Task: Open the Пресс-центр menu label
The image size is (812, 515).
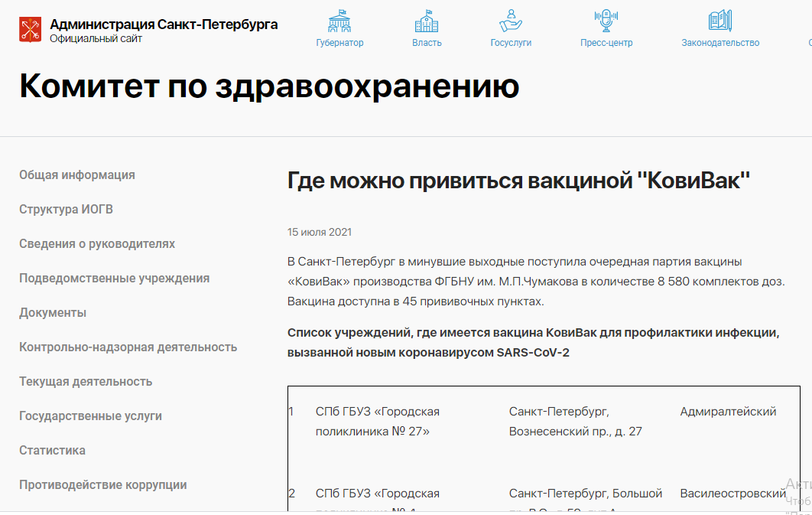Action: tap(606, 43)
